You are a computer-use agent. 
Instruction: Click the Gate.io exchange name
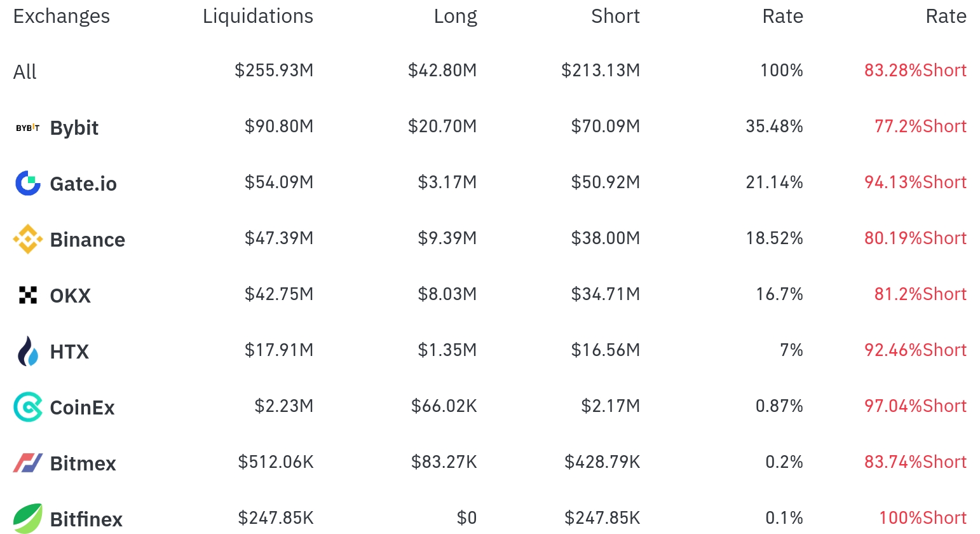pos(83,184)
